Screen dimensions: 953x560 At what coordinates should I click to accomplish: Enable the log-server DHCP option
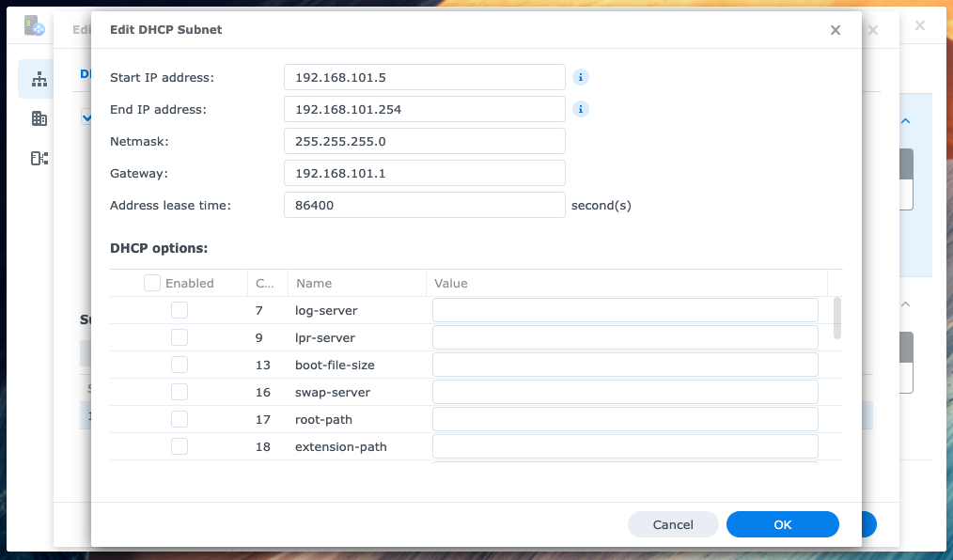tap(180, 309)
